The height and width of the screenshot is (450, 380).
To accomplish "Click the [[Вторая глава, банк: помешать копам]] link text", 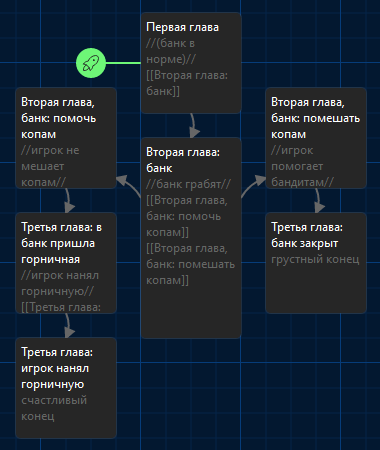I will pyautogui.click(x=191, y=264).
